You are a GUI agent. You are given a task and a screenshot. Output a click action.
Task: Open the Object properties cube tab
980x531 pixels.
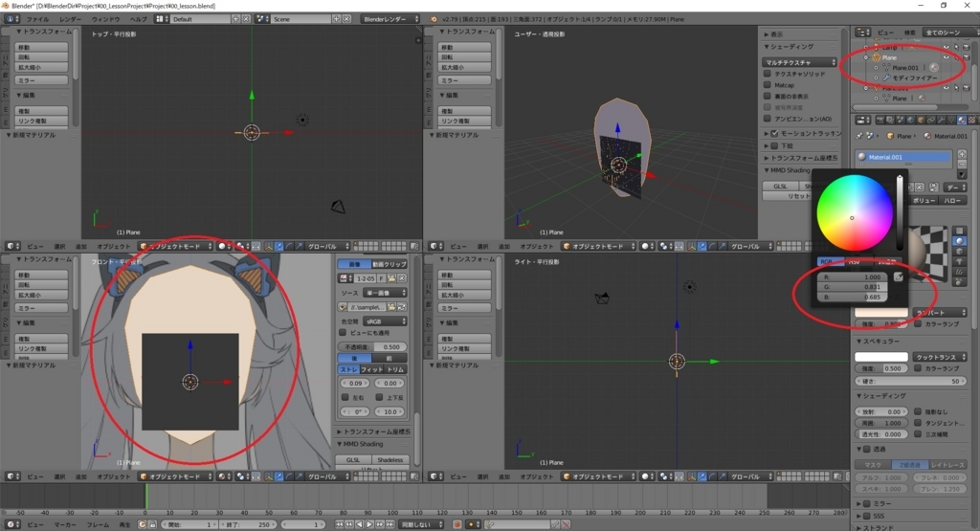coord(921,120)
